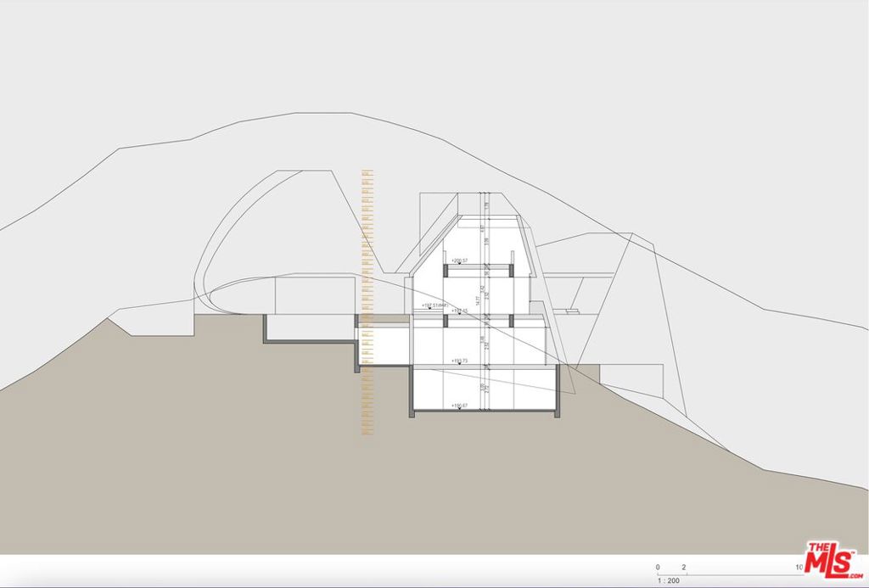Viewport: 869px width, 588px height.
Task: Click the bottom scrollbar strip
Action: (339, 585)
